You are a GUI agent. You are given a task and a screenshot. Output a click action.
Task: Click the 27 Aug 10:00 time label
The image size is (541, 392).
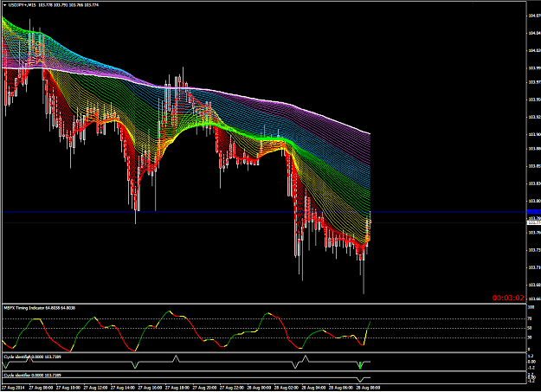coord(68,388)
